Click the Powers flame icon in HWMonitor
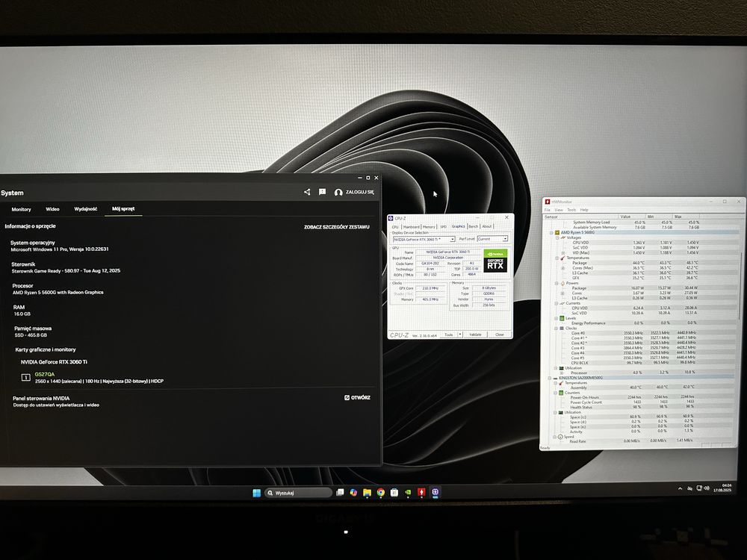 [x=562, y=283]
